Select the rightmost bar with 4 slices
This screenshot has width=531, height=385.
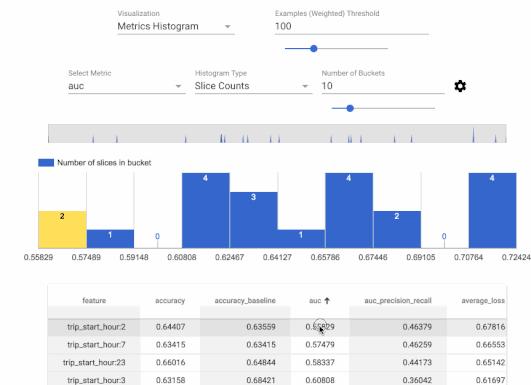tap(492, 211)
